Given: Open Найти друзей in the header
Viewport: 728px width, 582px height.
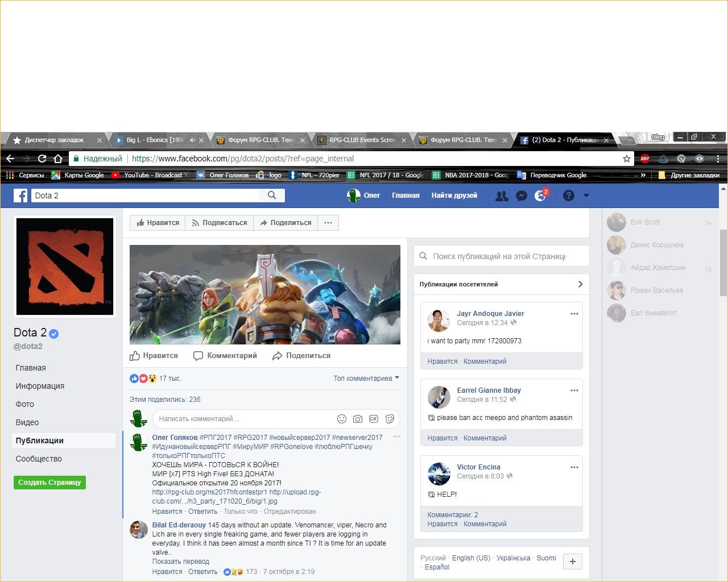Looking at the screenshot, I should [454, 196].
